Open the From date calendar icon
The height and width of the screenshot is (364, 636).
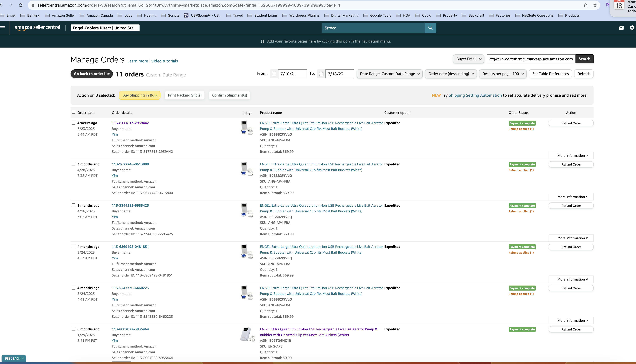click(274, 74)
